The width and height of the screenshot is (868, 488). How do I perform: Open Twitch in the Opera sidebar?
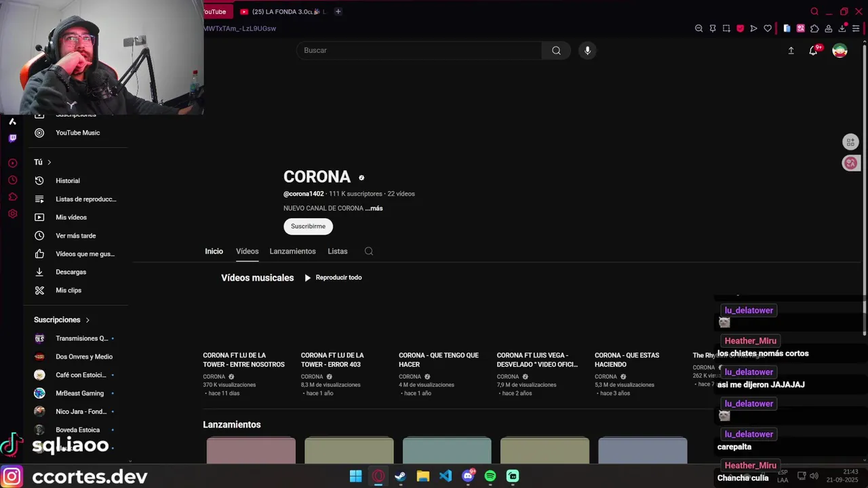[12, 138]
